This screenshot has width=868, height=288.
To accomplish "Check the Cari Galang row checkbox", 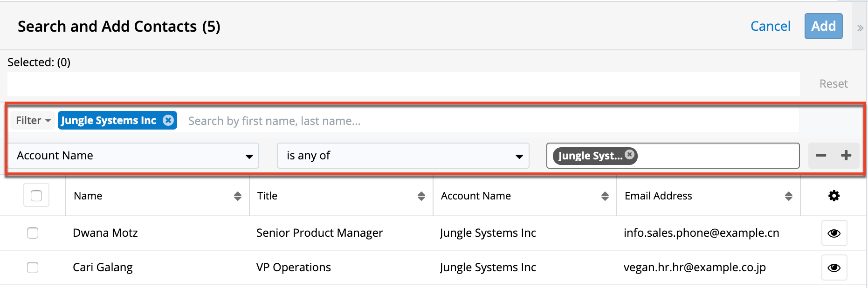I will pyautogui.click(x=33, y=267).
